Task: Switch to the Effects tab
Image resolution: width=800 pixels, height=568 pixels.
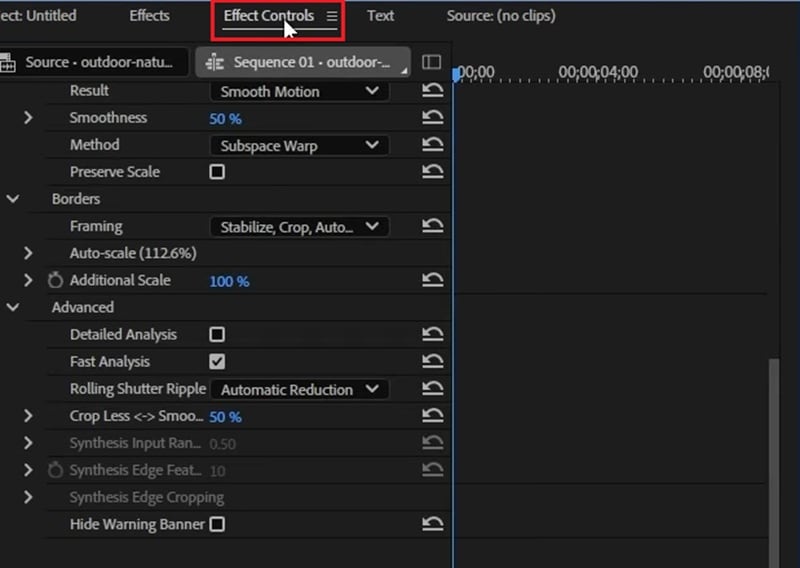Action: [x=149, y=16]
